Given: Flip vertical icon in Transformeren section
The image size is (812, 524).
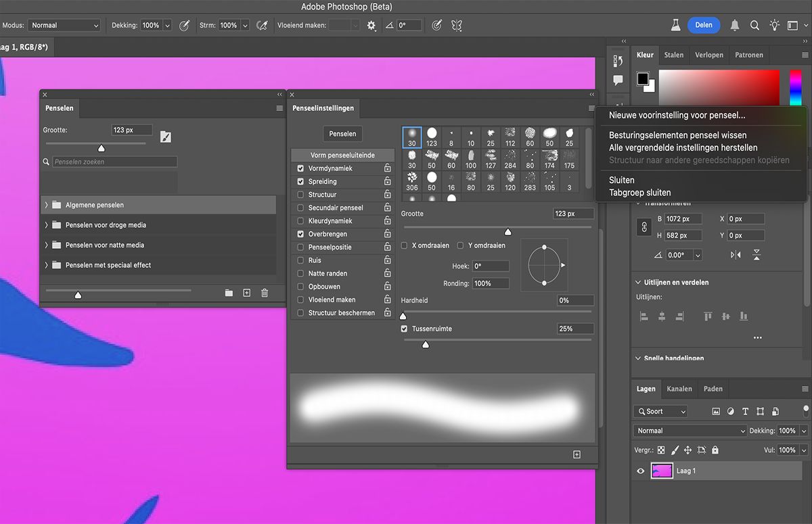Looking at the screenshot, I should 757,255.
